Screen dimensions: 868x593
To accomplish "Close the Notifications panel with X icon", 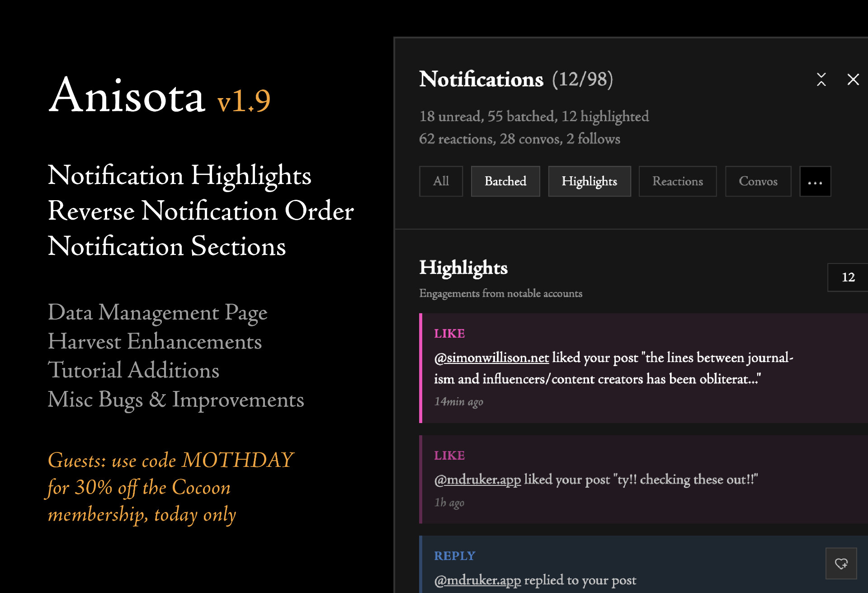I will [x=853, y=80].
